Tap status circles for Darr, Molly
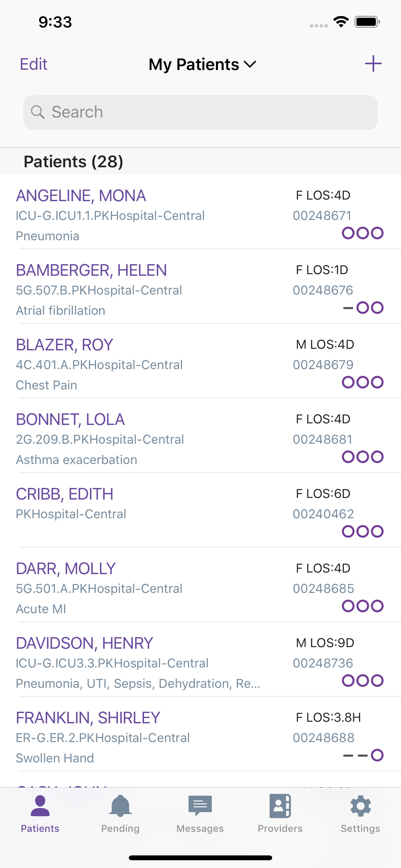The height and width of the screenshot is (868, 401). 363,606
